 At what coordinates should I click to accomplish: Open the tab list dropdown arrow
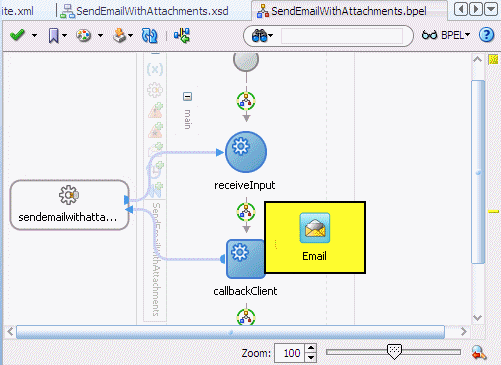491,9
